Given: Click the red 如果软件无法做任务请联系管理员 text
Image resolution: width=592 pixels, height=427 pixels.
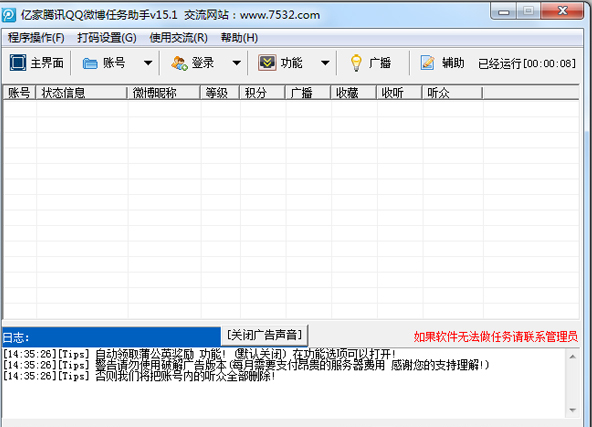Looking at the screenshot, I should (x=495, y=336).
